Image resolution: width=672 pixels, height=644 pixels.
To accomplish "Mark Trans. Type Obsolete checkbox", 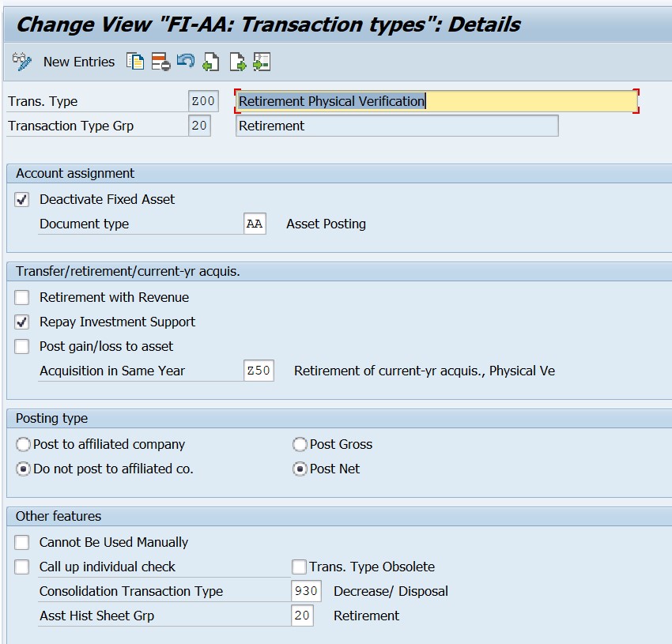I will tap(299, 567).
